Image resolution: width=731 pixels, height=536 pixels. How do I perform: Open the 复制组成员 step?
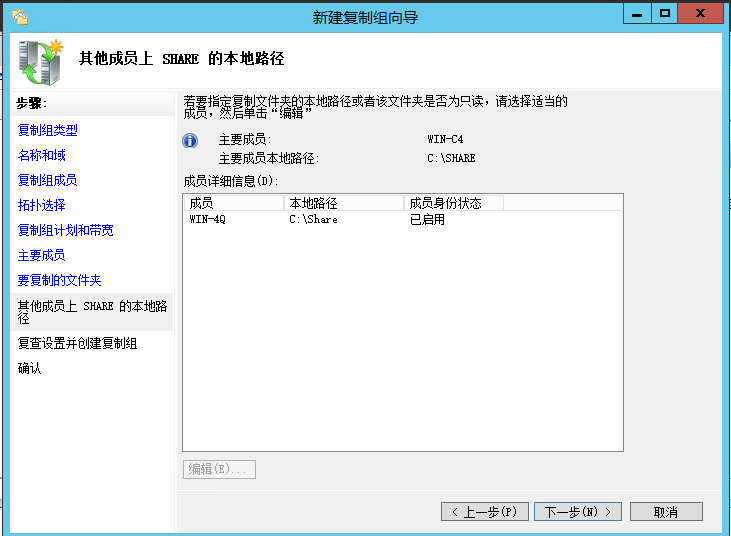tap(48, 180)
